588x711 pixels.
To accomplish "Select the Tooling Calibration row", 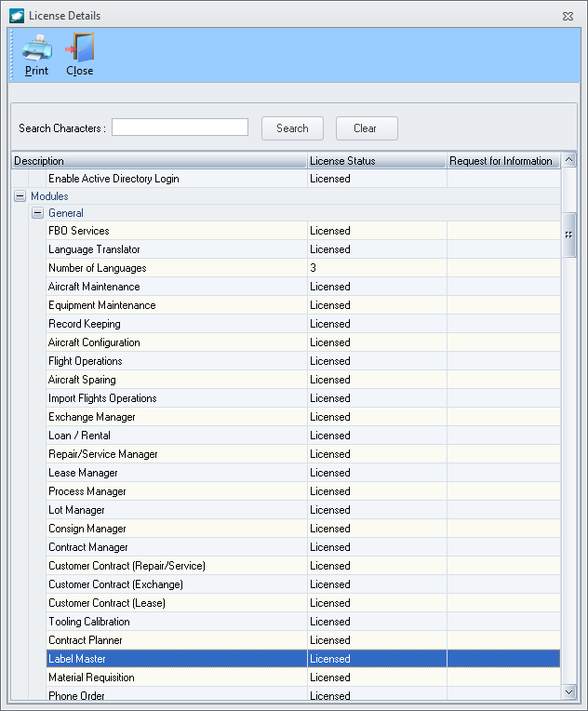I will [x=303, y=622].
